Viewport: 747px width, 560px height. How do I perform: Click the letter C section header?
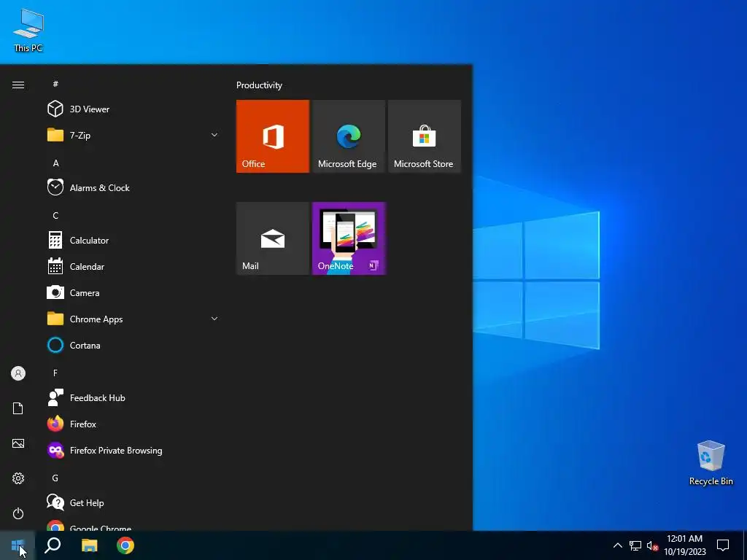pos(55,215)
